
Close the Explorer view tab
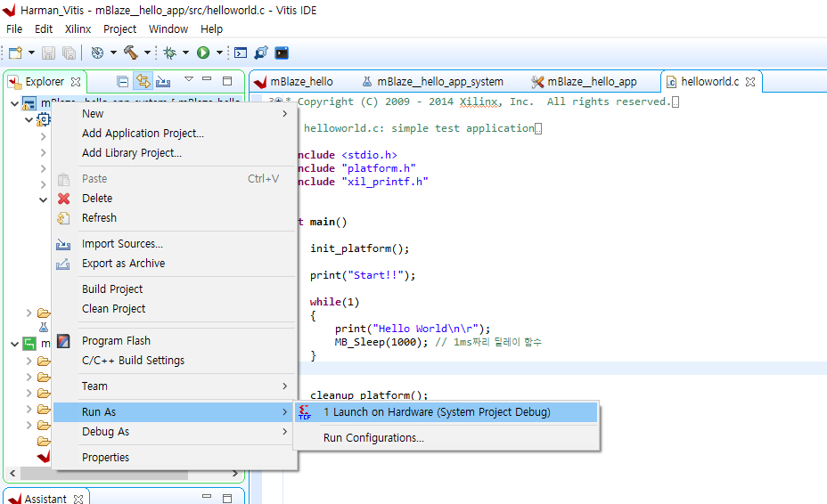76,82
